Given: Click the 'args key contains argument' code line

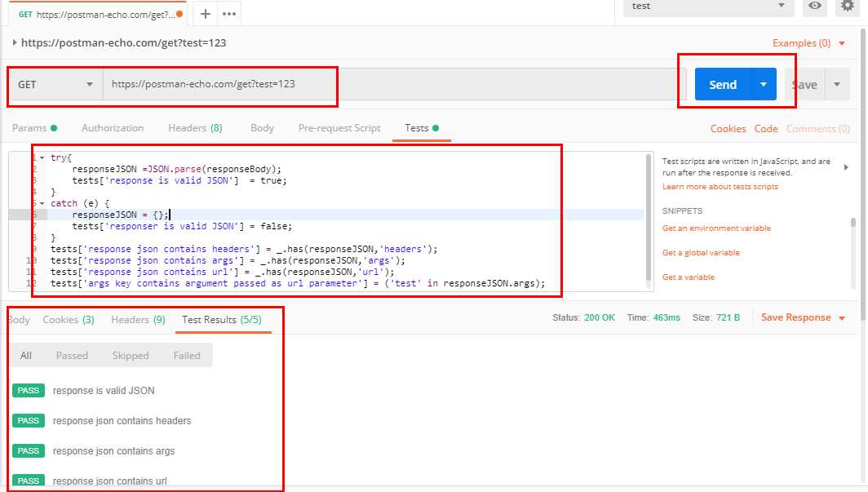Looking at the screenshot, I should point(298,283).
